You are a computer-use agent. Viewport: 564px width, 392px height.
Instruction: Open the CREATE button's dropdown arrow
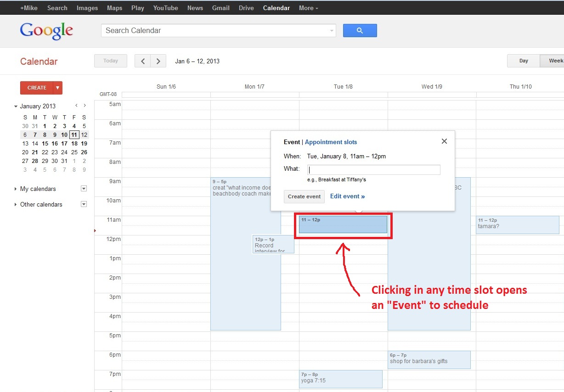(57, 88)
